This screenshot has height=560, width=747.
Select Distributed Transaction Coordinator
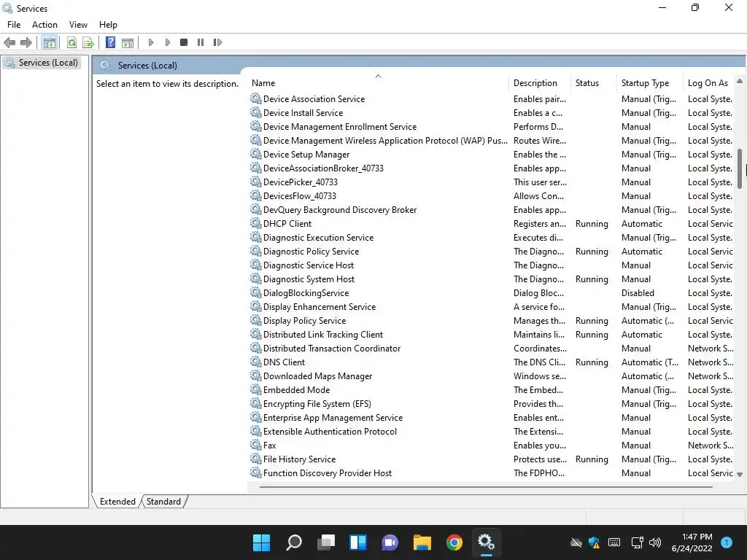pos(492,348)
